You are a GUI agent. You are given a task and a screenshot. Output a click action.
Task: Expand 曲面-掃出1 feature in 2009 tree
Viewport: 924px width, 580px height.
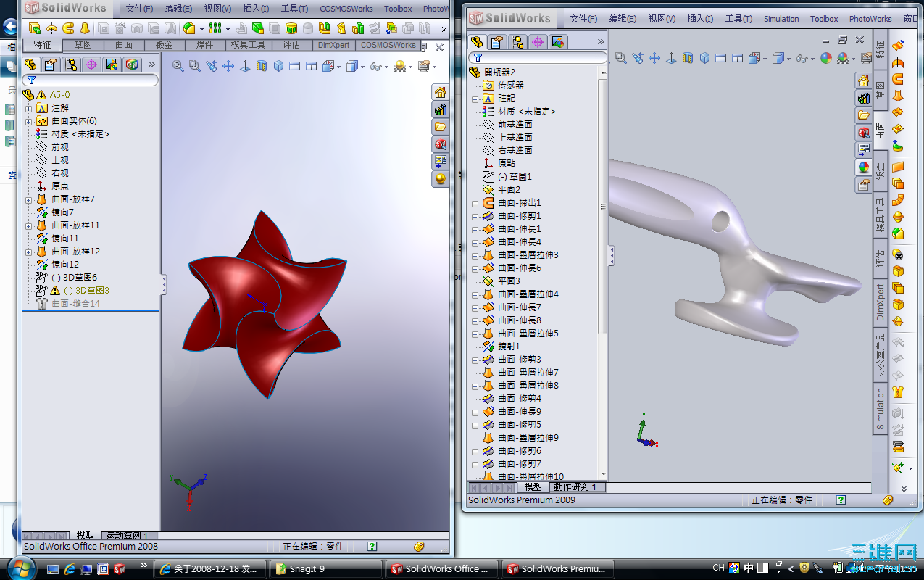pyautogui.click(x=475, y=203)
